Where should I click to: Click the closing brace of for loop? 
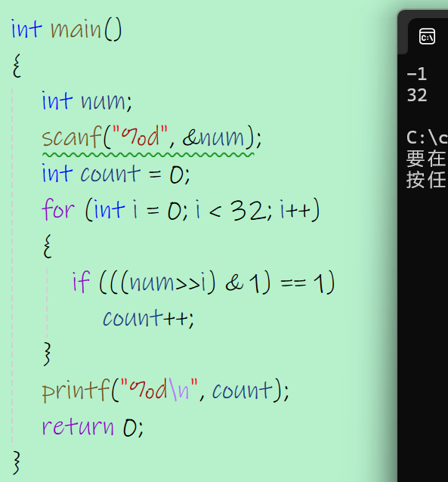pos(48,354)
